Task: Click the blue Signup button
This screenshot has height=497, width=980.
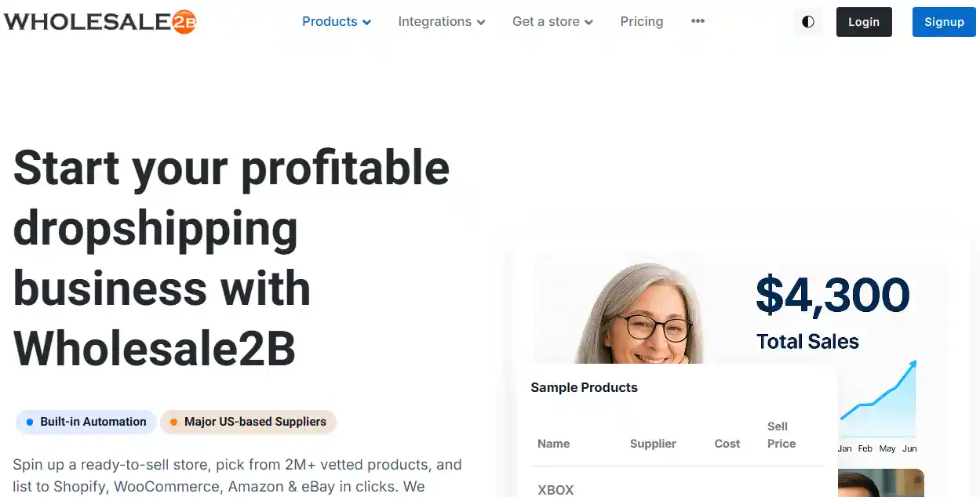Action: coord(943,22)
